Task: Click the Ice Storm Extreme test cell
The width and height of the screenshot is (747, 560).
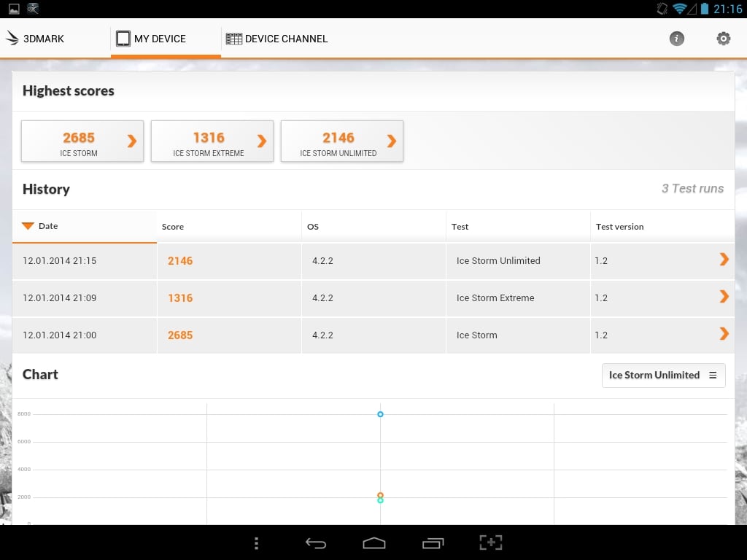Action: [x=518, y=298]
